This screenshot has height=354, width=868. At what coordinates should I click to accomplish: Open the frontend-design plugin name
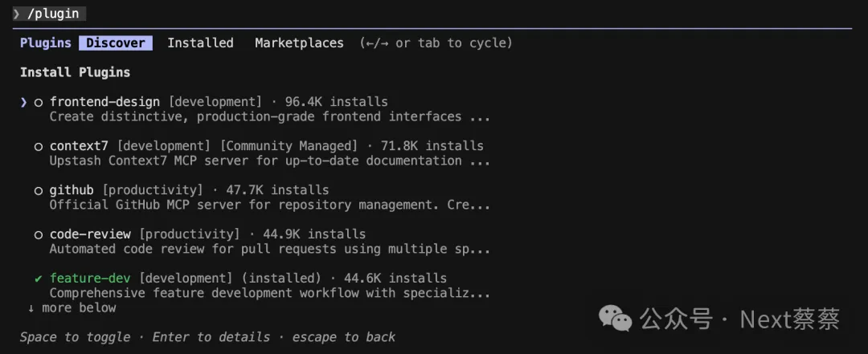(x=104, y=102)
